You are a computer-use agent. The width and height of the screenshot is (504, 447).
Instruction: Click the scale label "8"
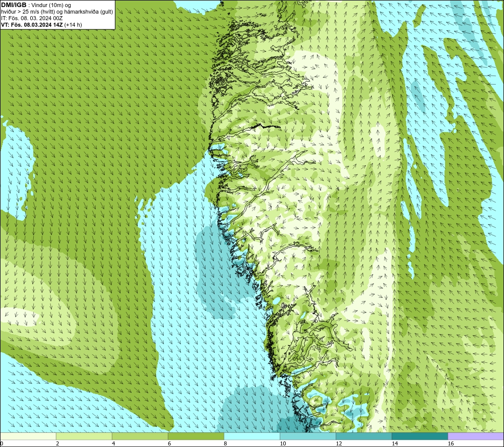(225, 444)
